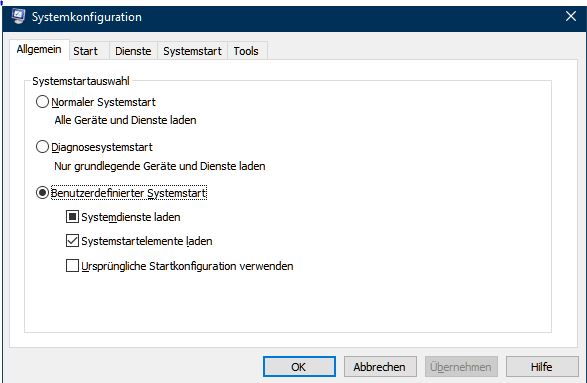587x383 pixels.
Task: Go to the Systemstart tab
Action: click(x=192, y=51)
